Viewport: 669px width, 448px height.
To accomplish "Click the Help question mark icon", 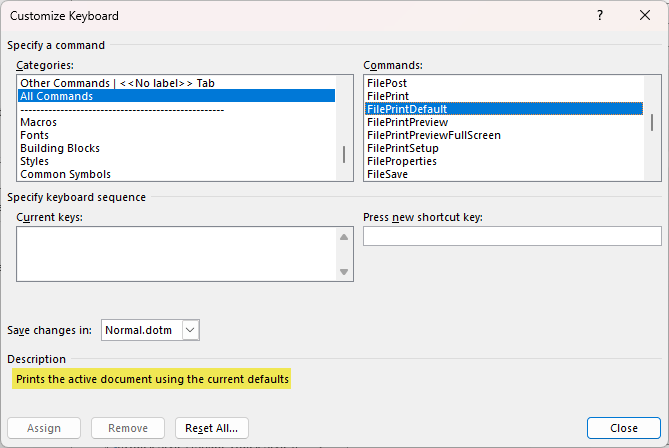I will click(x=600, y=16).
